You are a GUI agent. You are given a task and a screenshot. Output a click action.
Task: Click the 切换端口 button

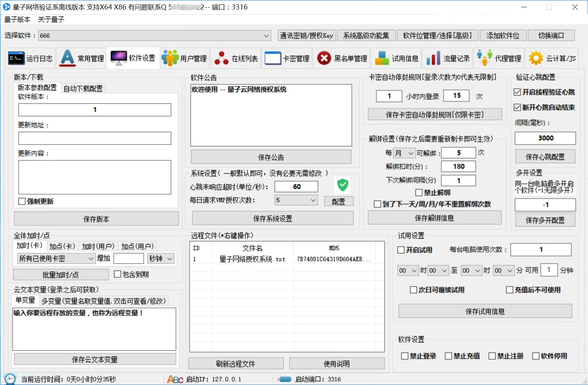tap(551, 36)
